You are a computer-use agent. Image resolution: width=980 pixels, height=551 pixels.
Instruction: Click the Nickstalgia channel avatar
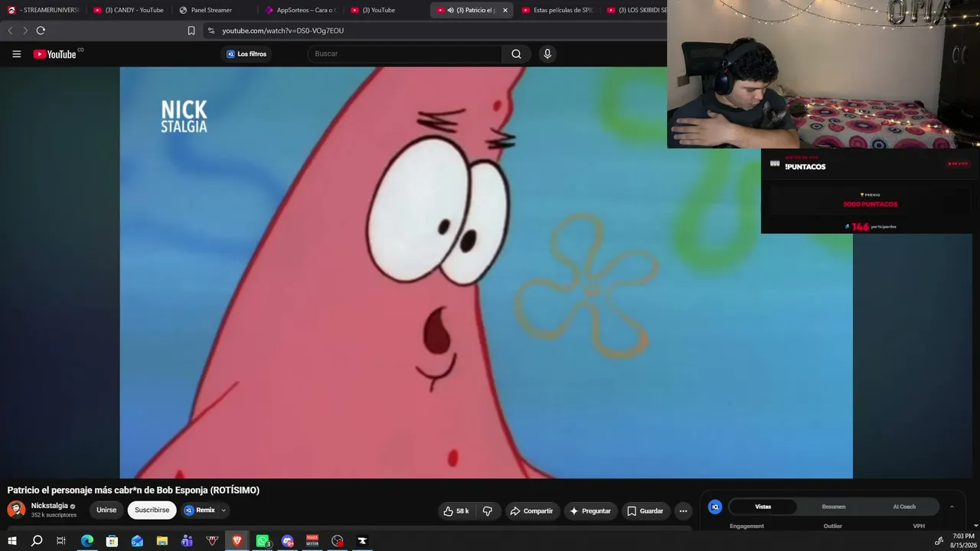(16, 510)
